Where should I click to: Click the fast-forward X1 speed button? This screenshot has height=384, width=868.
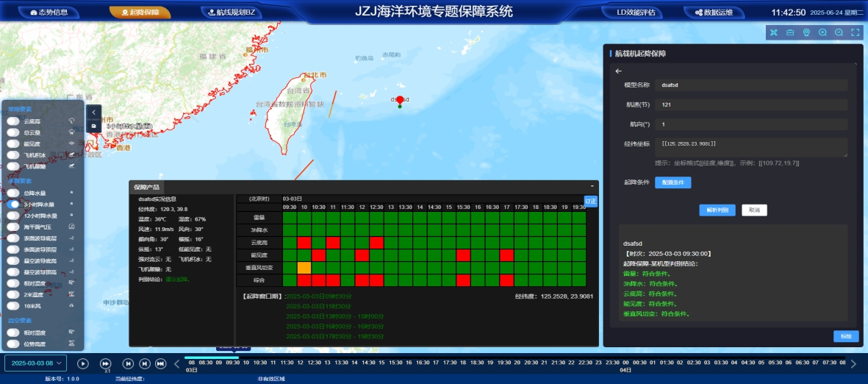coord(106,363)
